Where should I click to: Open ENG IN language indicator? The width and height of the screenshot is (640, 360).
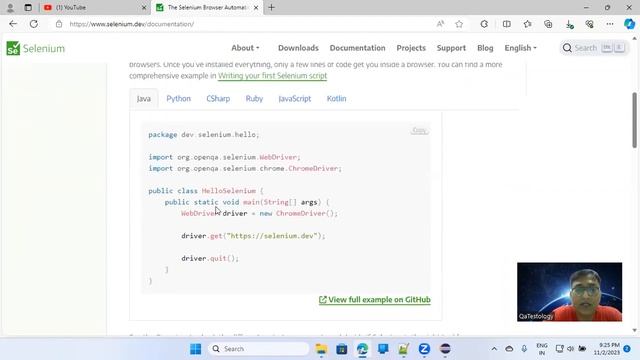click(x=542, y=349)
